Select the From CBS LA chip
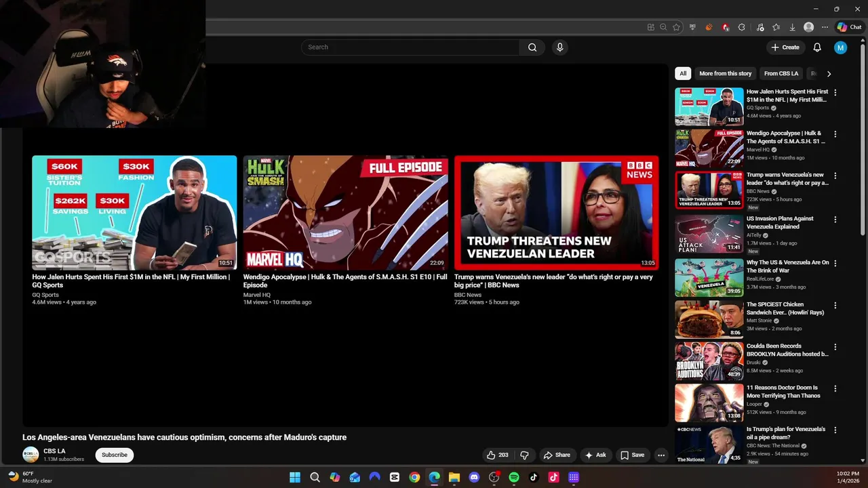Image resolution: width=868 pixels, height=488 pixels. coord(781,73)
